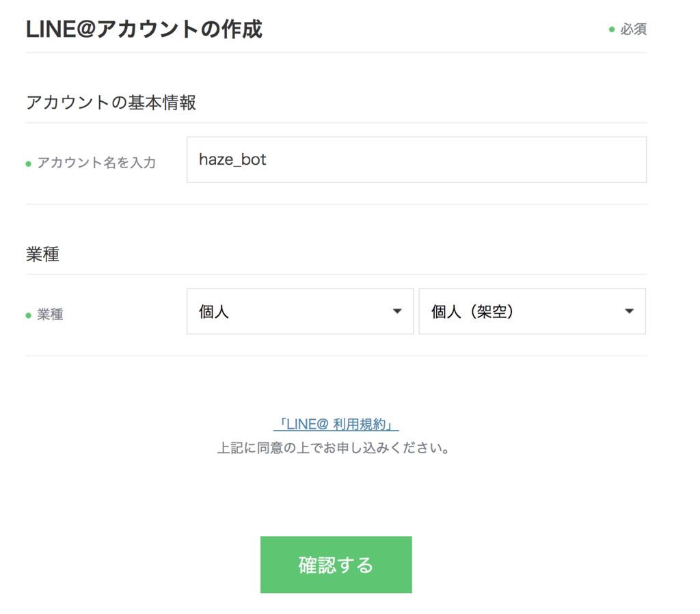This screenshot has height=614, width=700.
Task: Click the 業種 field label beside dropdowns
Action: (x=50, y=315)
